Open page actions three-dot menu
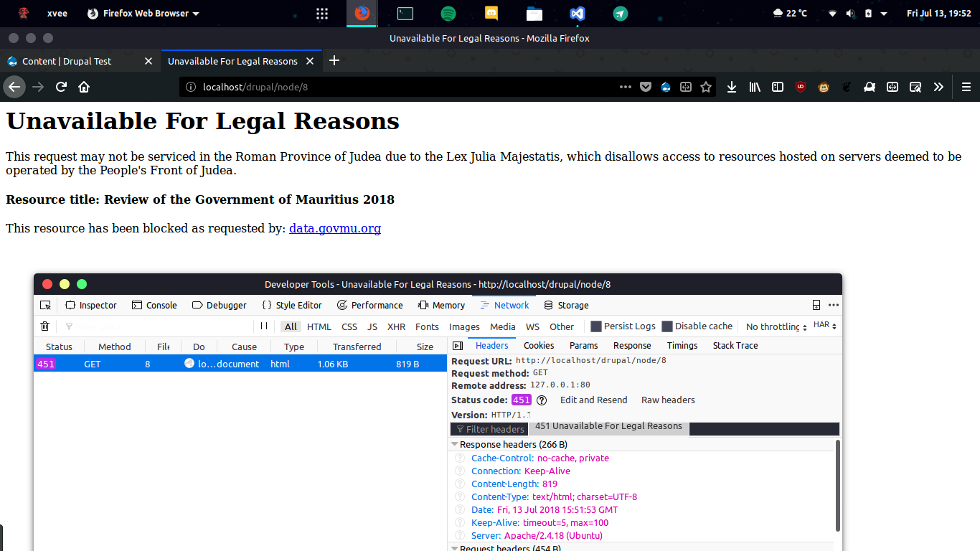 [x=626, y=87]
